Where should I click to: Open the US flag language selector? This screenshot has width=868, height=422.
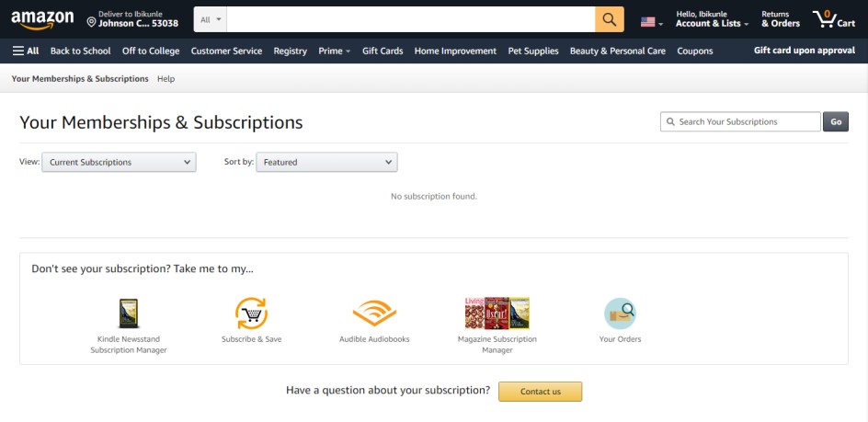click(652, 22)
